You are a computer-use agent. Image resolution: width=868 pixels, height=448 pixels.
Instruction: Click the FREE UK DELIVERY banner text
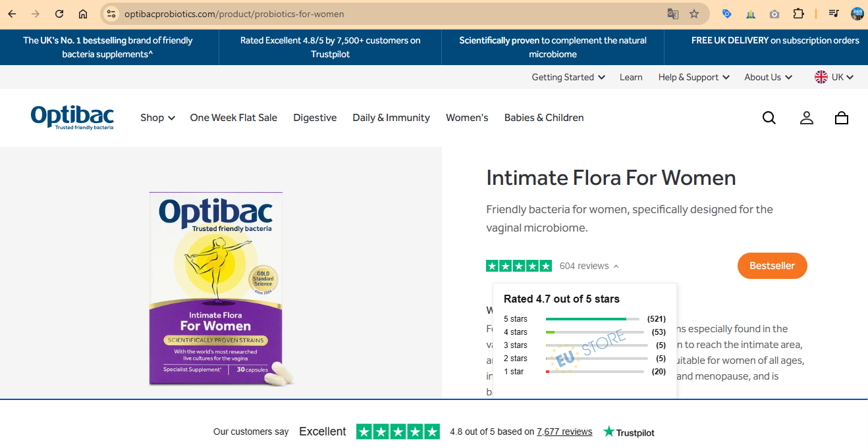tap(775, 40)
